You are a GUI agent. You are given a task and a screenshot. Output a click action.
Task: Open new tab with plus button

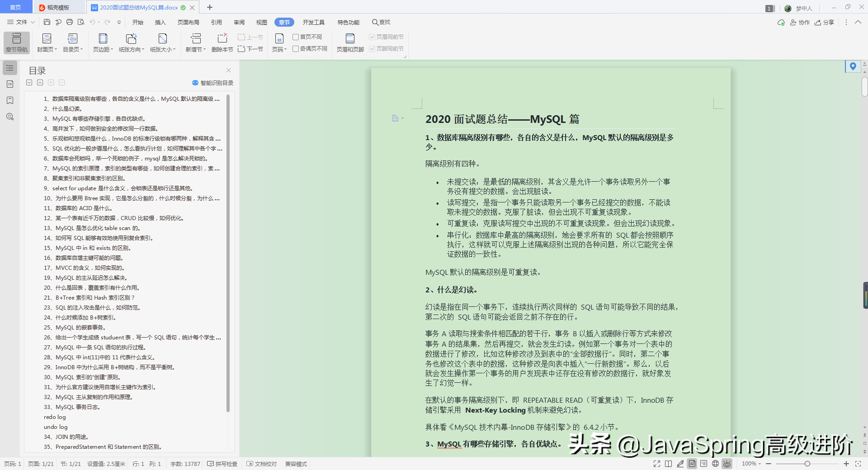pyautogui.click(x=210, y=7)
